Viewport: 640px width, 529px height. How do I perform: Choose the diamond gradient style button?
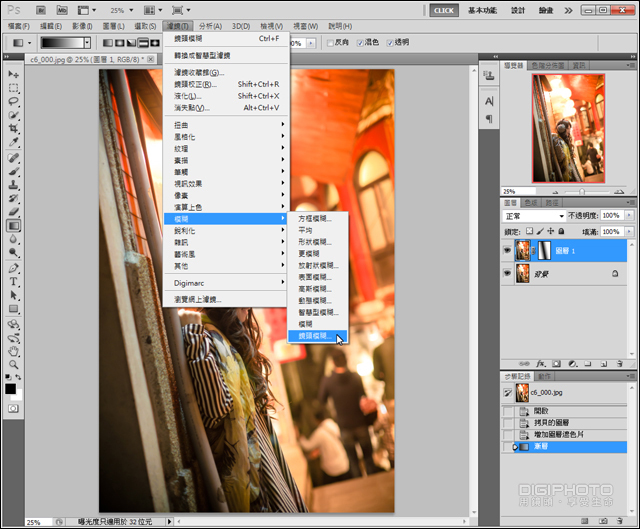[x=155, y=42]
